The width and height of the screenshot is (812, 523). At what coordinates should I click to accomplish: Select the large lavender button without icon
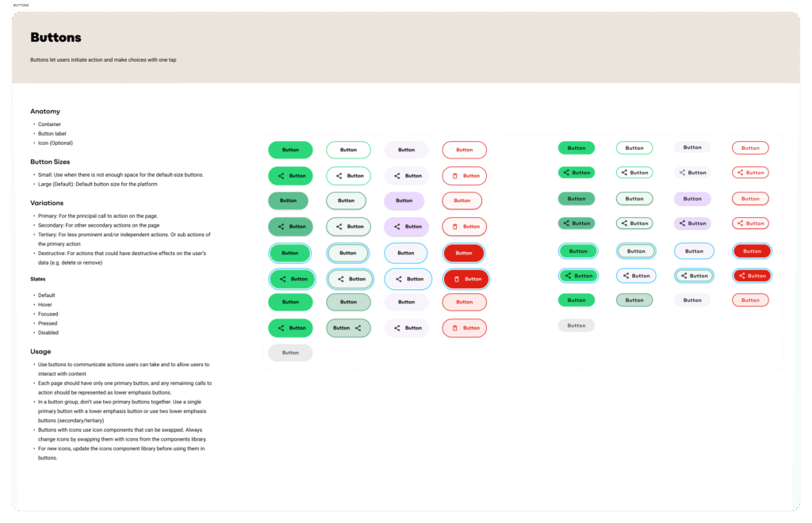coord(404,200)
